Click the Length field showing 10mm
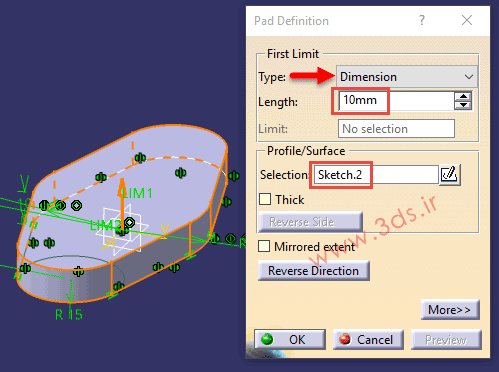The height and width of the screenshot is (372, 499). click(397, 101)
